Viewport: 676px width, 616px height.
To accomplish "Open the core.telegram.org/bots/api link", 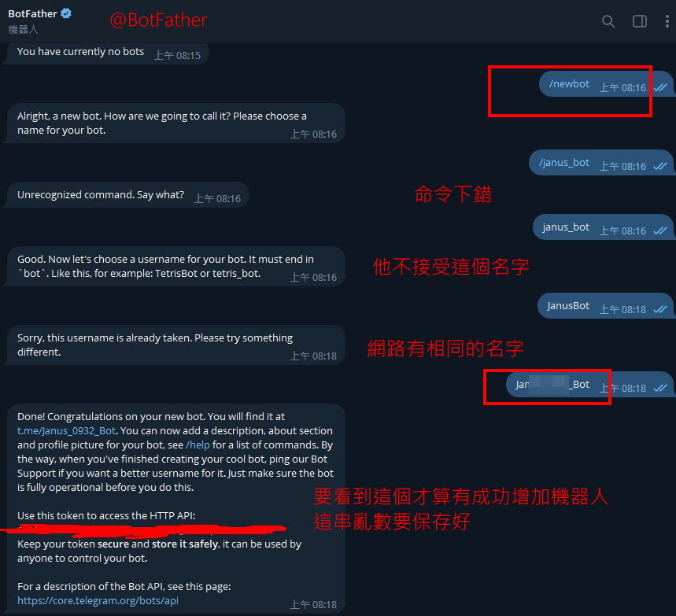I will coord(98,600).
